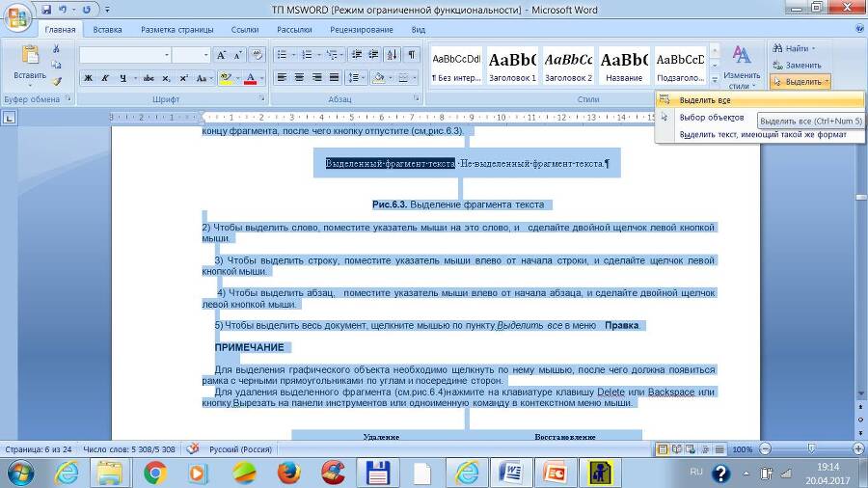The width and height of the screenshot is (868, 488).
Task: Click the word count in status bar
Action: click(x=129, y=449)
